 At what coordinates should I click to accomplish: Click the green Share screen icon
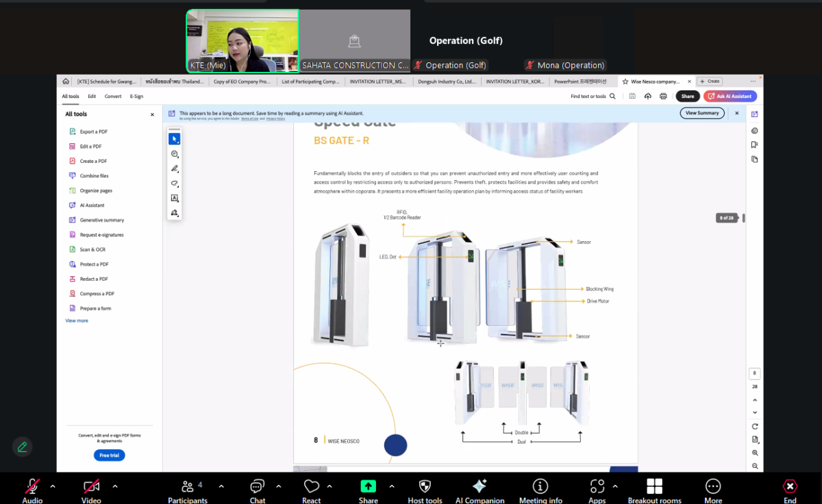point(368,486)
